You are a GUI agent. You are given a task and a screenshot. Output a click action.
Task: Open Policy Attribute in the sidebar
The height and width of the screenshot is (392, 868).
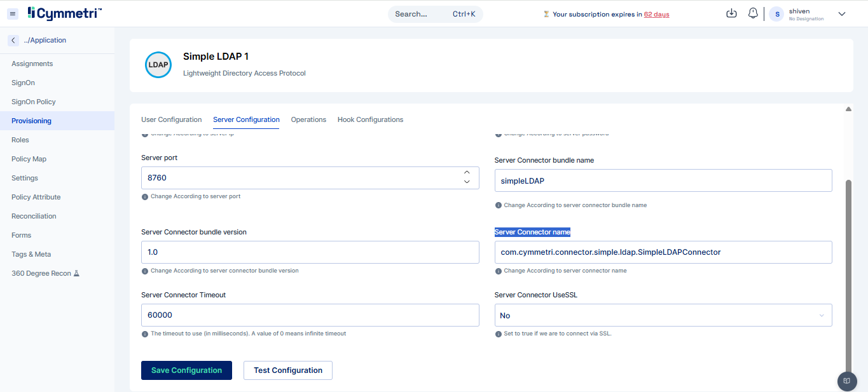[57, 197]
